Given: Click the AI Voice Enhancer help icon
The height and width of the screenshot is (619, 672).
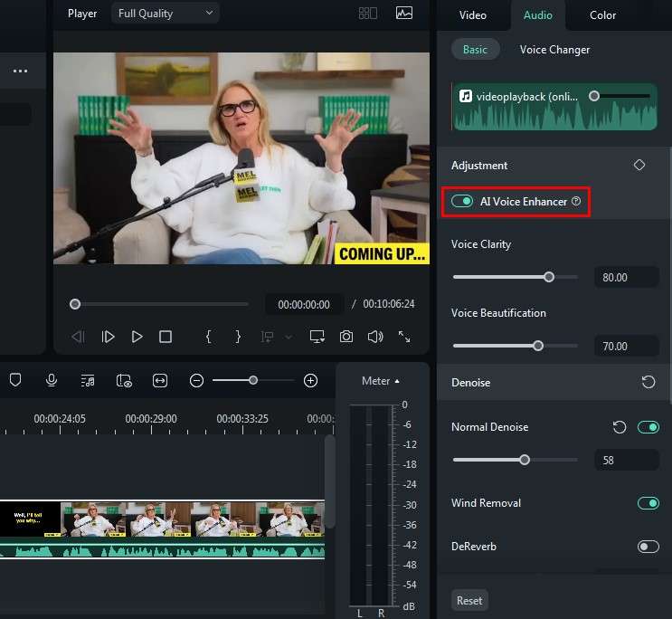Looking at the screenshot, I should (576, 201).
